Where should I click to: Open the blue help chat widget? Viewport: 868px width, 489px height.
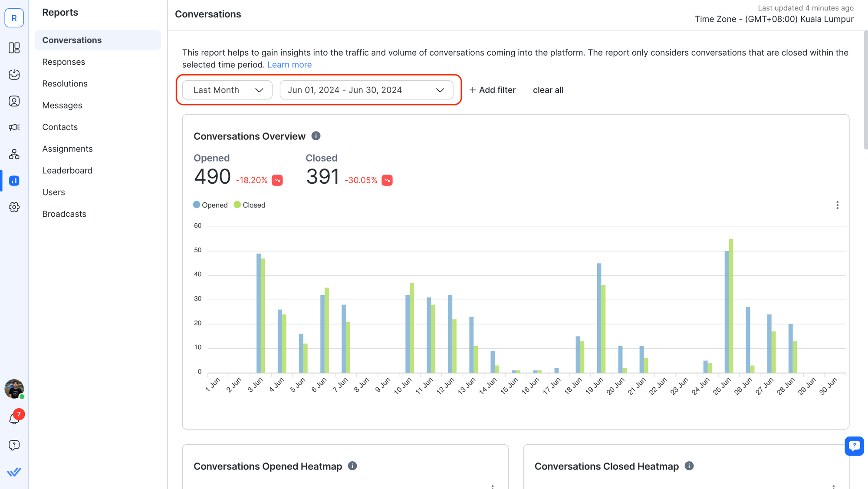coord(854,446)
